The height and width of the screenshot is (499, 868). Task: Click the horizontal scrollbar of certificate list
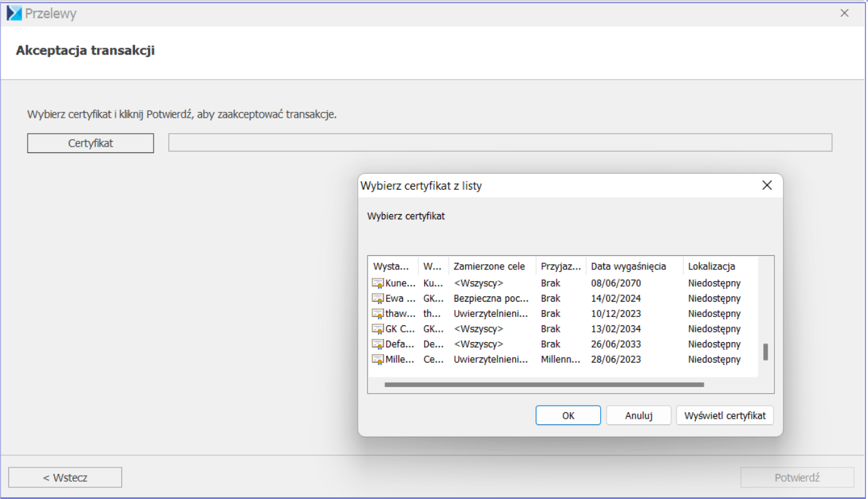pos(544,385)
